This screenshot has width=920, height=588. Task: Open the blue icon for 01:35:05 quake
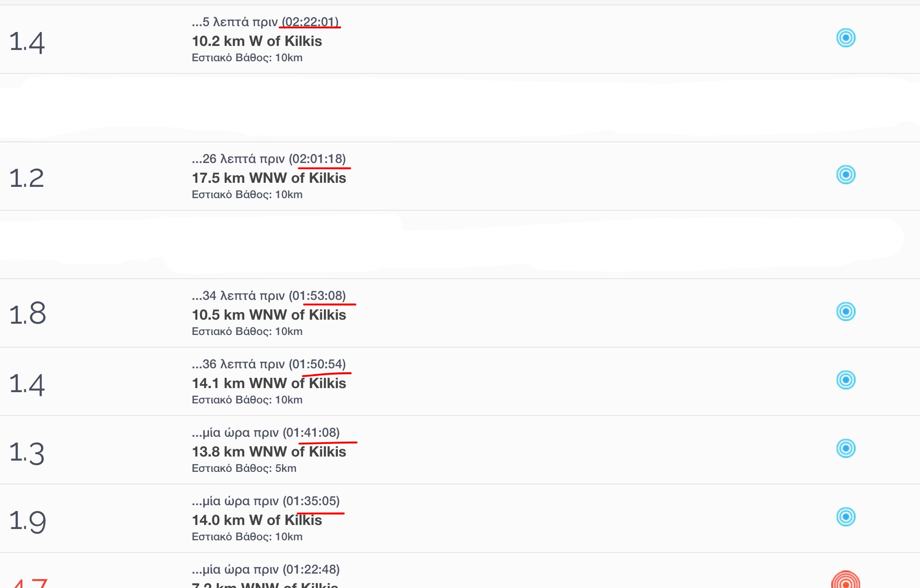[846, 517]
